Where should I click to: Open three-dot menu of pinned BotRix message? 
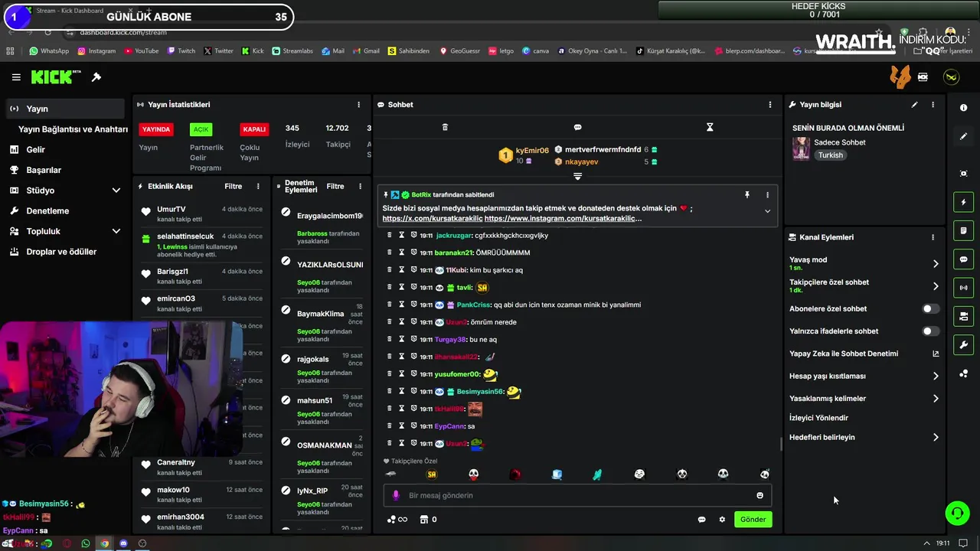tap(767, 195)
